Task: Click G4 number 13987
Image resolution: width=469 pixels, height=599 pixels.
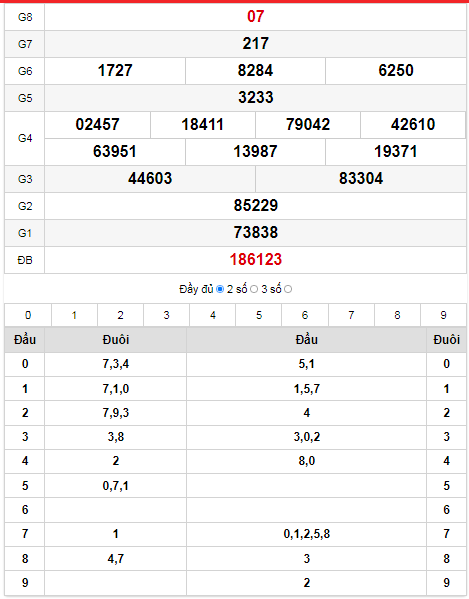Action: [x=256, y=152]
